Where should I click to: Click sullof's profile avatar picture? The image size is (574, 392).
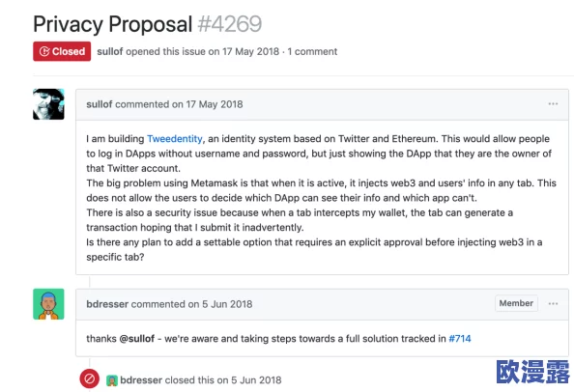48,104
